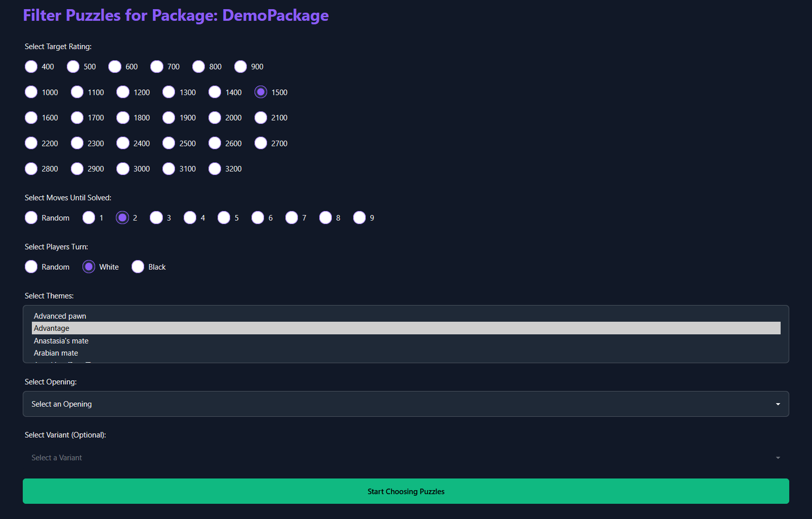Pick Anastasia's mate from themes list
812x519 pixels.
(61, 341)
